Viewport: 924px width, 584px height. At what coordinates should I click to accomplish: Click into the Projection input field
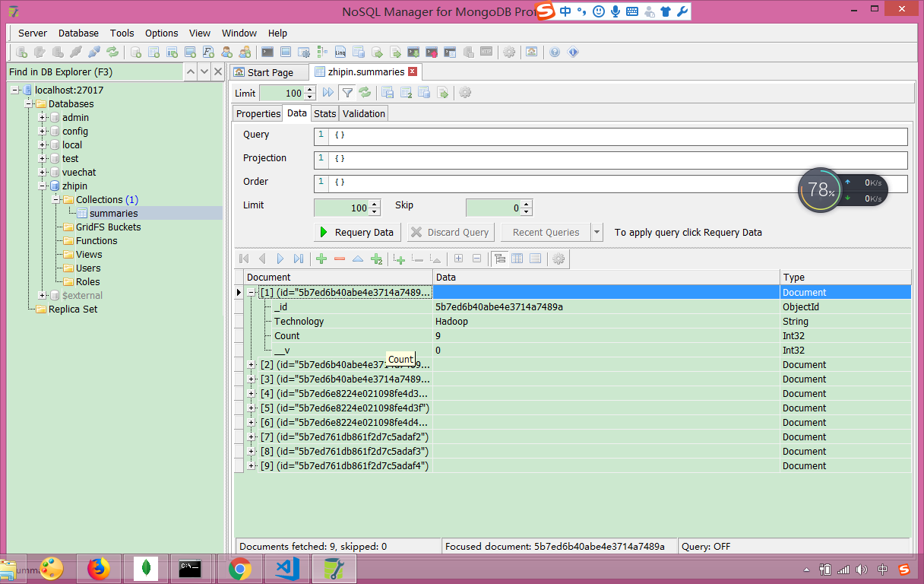pyautogui.click(x=611, y=160)
